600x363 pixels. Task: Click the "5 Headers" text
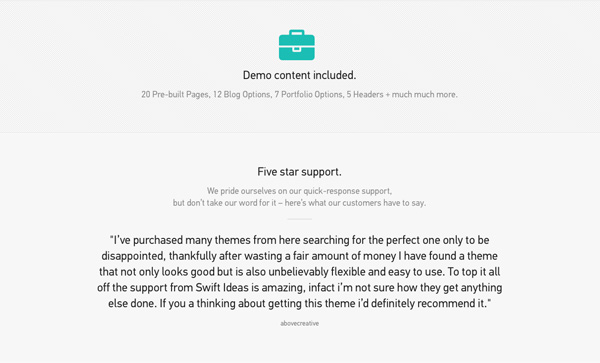pyautogui.click(x=365, y=94)
